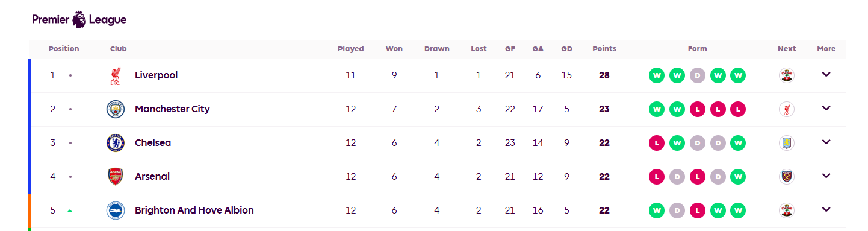Expand the Liverpool row details chevron
This screenshot has width=868, height=231.
click(x=826, y=74)
